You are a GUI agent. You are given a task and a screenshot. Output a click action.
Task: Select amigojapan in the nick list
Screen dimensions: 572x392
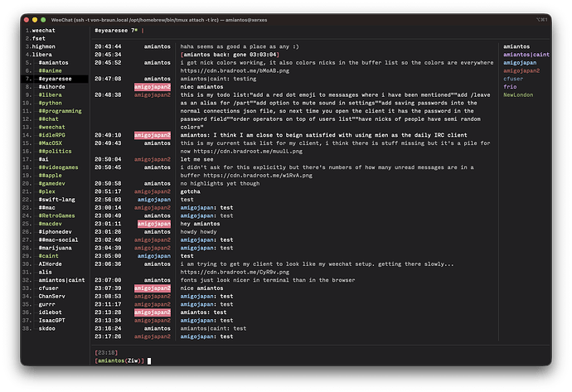520,62
